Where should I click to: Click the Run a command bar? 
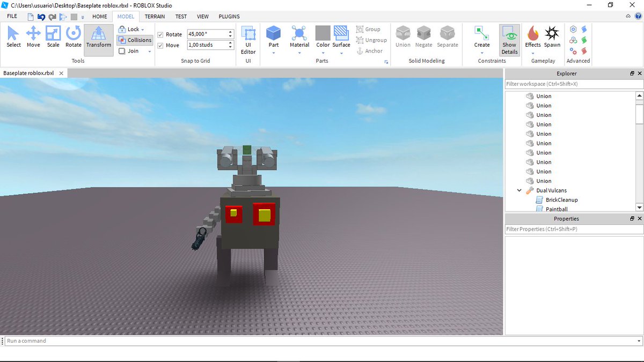322,341
